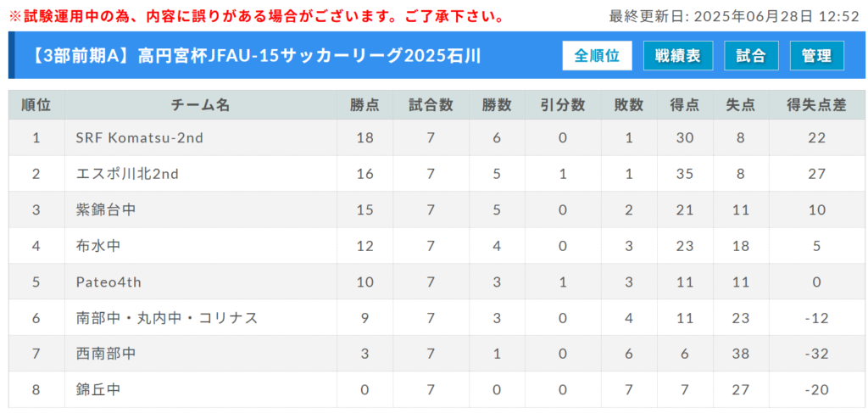Click the 勝点 column header

[x=364, y=105]
